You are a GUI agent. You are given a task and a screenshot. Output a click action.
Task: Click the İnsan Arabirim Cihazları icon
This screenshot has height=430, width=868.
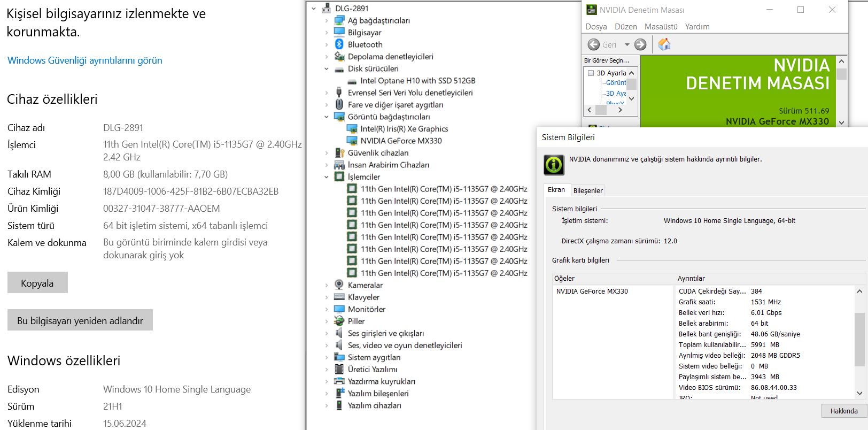click(x=339, y=165)
